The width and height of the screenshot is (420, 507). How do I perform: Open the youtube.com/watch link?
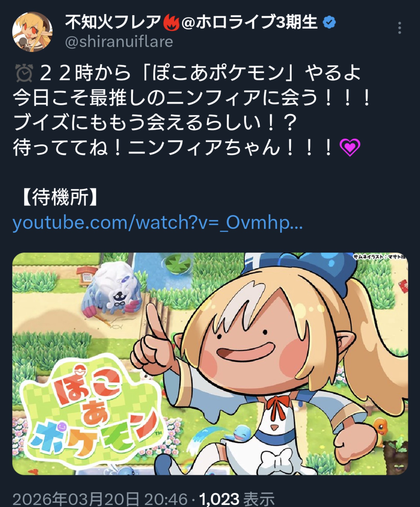pyautogui.click(x=157, y=223)
